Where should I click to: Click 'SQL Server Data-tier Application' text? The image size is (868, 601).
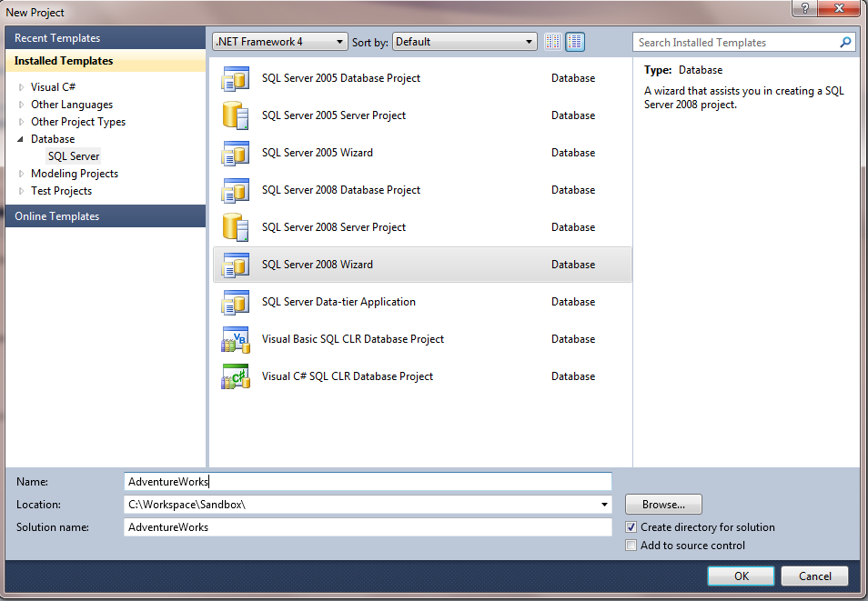[338, 302]
